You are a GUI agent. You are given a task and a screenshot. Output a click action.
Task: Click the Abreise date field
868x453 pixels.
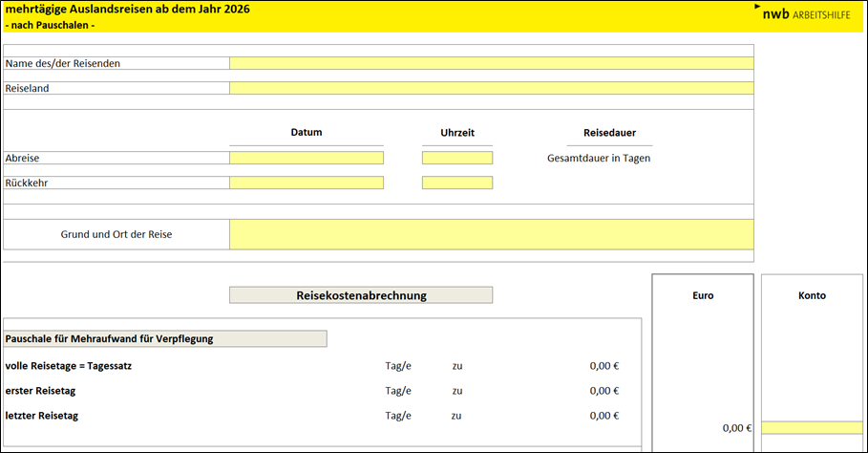[x=307, y=158]
